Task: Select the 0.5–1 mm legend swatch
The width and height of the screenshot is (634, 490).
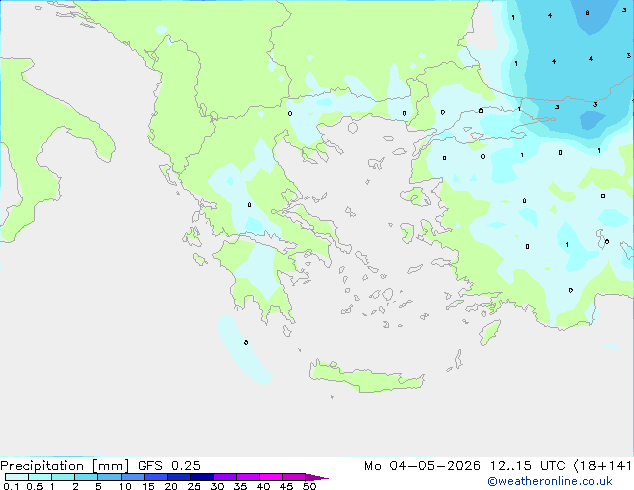Action: click(x=40, y=477)
